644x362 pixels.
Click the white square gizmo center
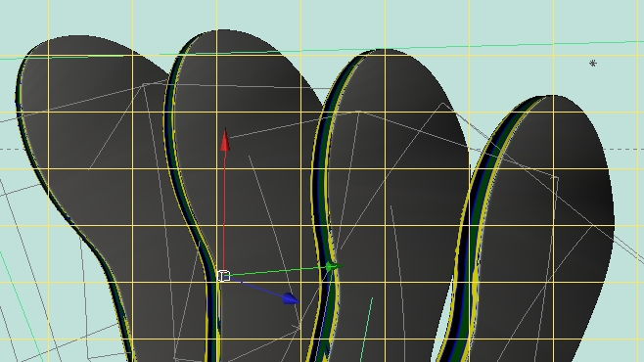point(223,276)
